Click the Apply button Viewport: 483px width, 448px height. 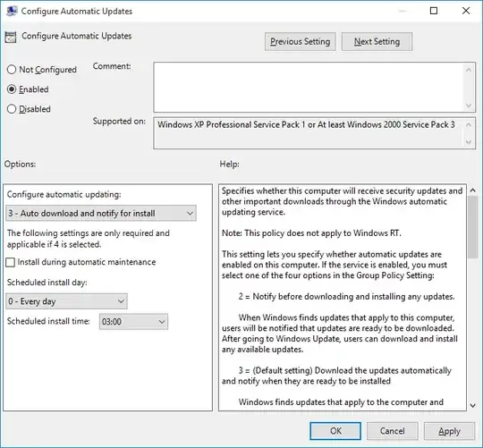(x=449, y=431)
